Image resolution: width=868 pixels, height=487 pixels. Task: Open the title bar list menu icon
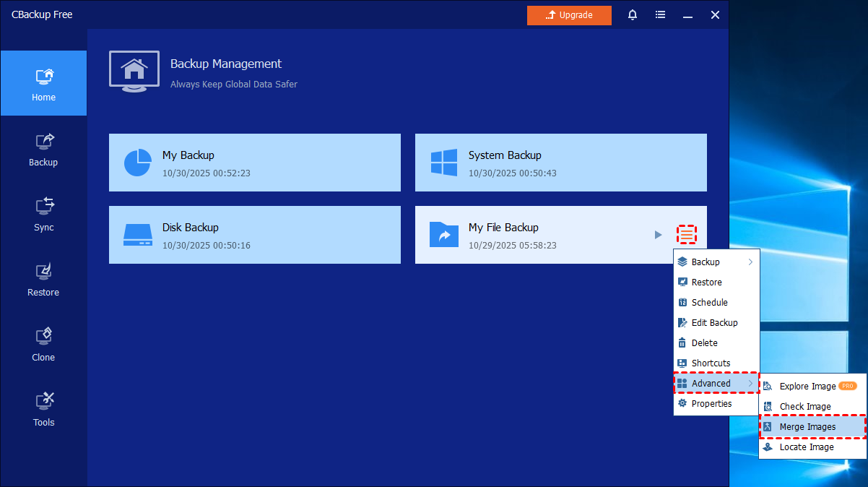click(660, 15)
